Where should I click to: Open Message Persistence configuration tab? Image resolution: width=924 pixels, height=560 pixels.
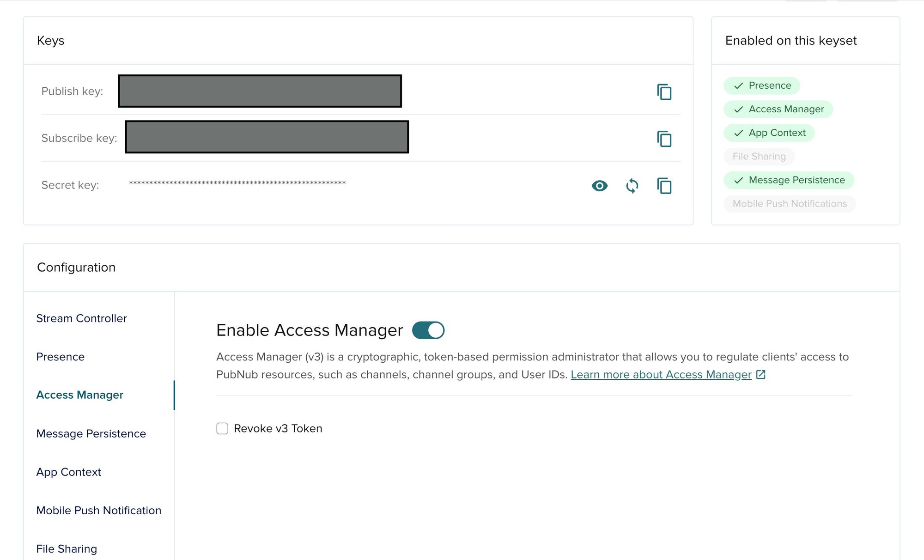(91, 433)
